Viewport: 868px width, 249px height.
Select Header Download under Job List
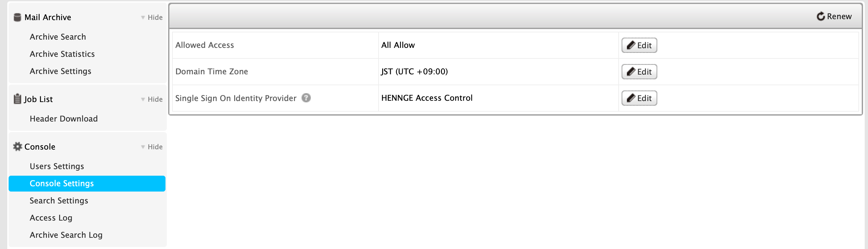pos(64,119)
